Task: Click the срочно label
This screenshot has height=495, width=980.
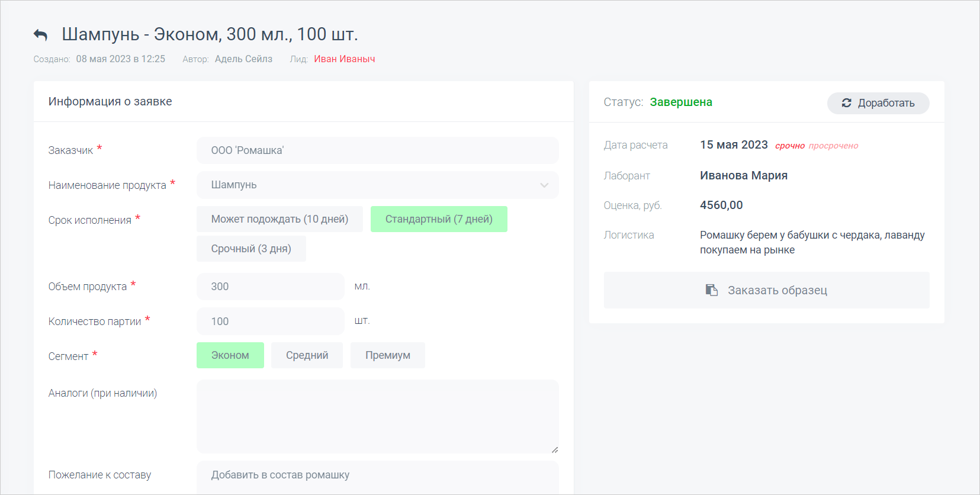Action: tap(790, 146)
